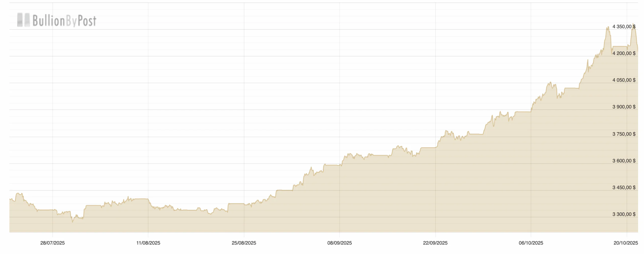Click the 20/10/2025 date label

point(626,243)
